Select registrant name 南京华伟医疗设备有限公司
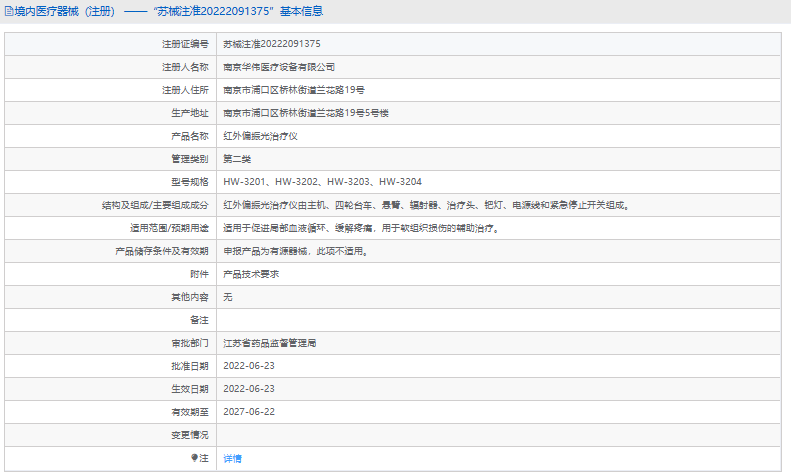Screen dimensions: 791x475 point(279,67)
